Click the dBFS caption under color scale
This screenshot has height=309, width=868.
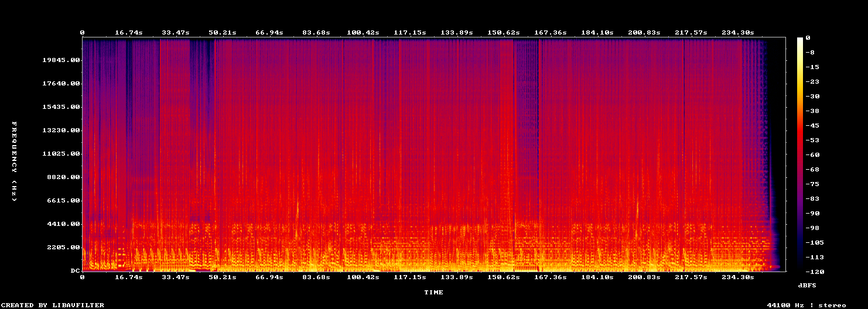(807, 285)
